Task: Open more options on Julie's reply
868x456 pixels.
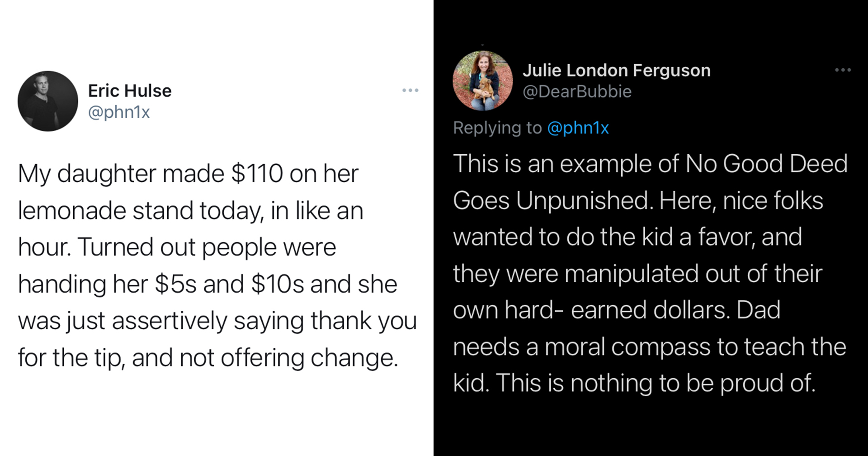Action: 843,70
